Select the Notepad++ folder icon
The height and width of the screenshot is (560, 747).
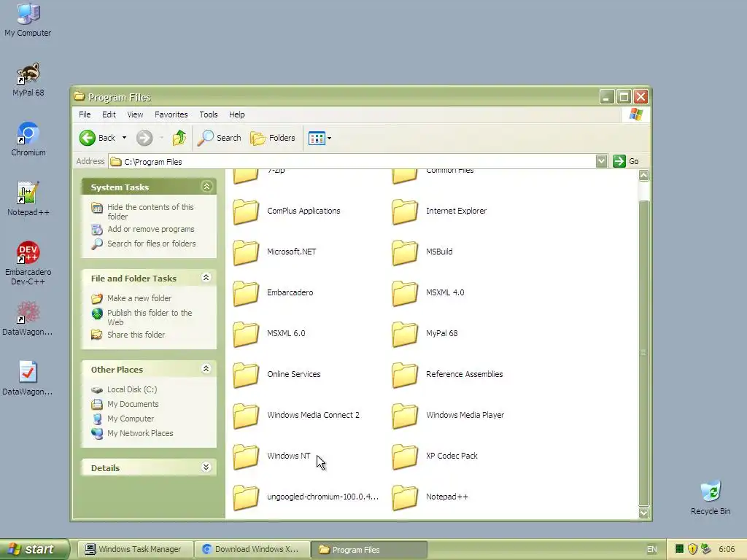[x=405, y=497]
